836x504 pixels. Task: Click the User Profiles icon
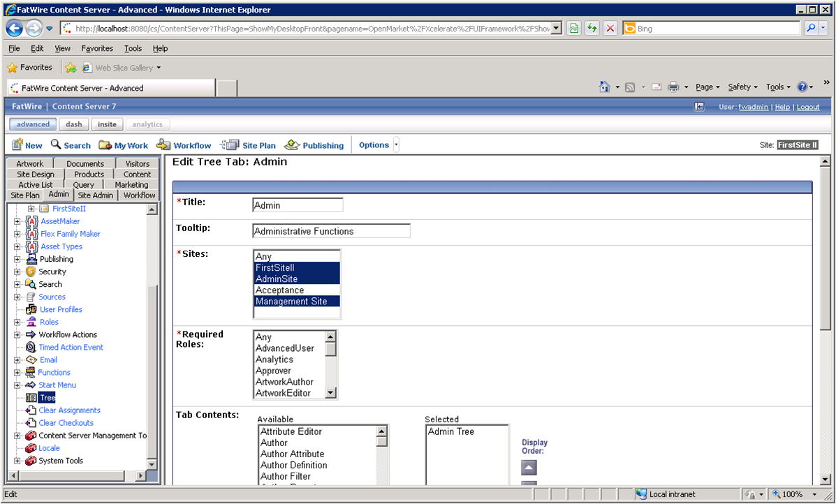31,309
